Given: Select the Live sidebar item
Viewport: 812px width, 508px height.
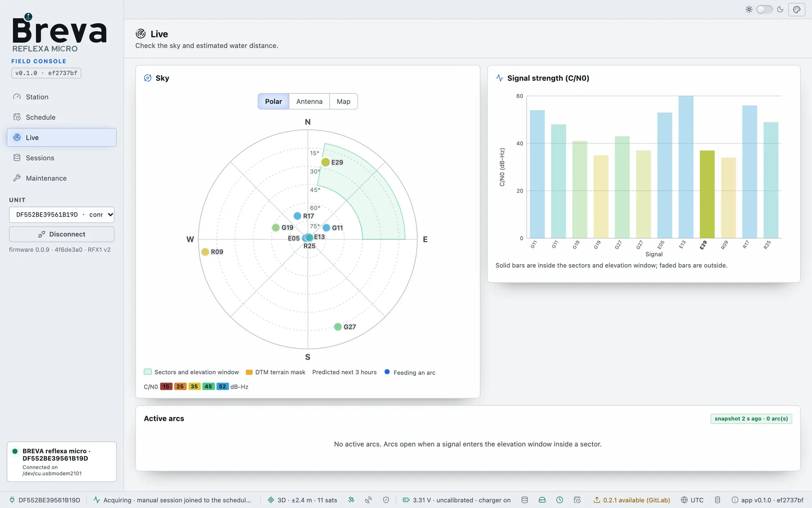Looking at the screenshot, I should pos(62,137).
